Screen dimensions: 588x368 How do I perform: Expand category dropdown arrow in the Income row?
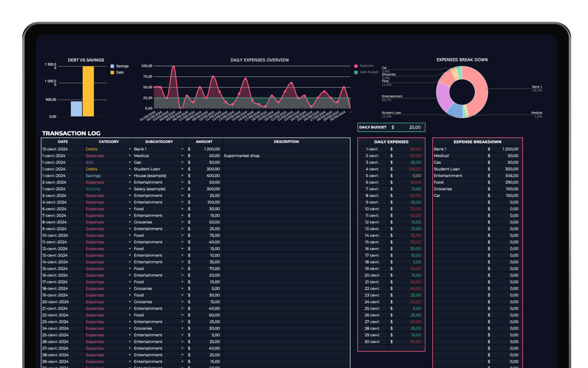click(x=130, y=189)
